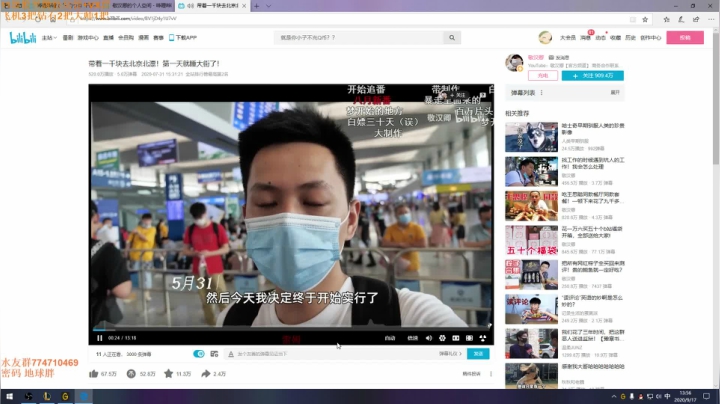Viewport: 720px width, 404px height.
Task: Click the video progress bar
Action: point(291,329)
